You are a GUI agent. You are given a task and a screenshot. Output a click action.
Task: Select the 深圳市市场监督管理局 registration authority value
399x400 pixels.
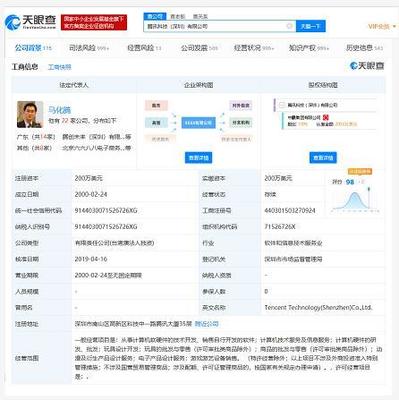click(293, 259)
